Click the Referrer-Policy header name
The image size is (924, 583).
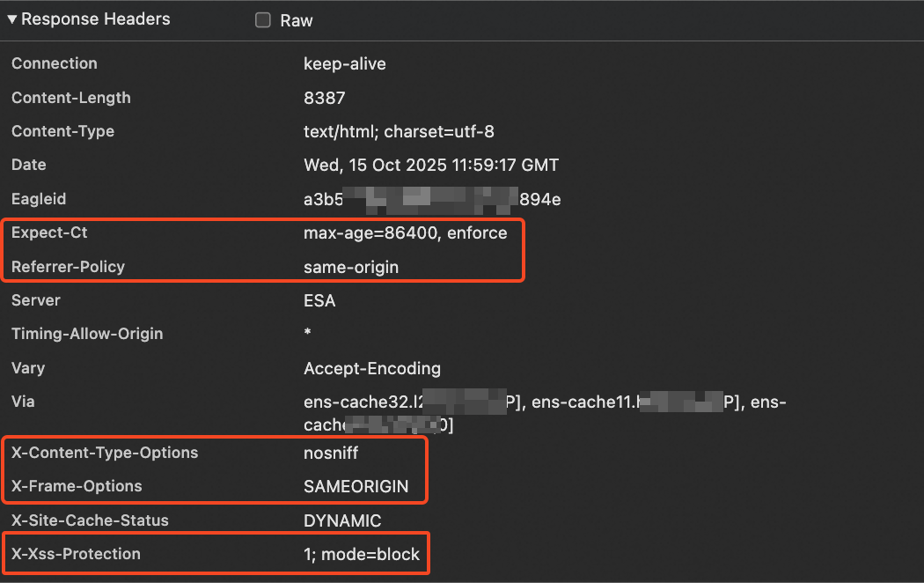click(68, 267)
